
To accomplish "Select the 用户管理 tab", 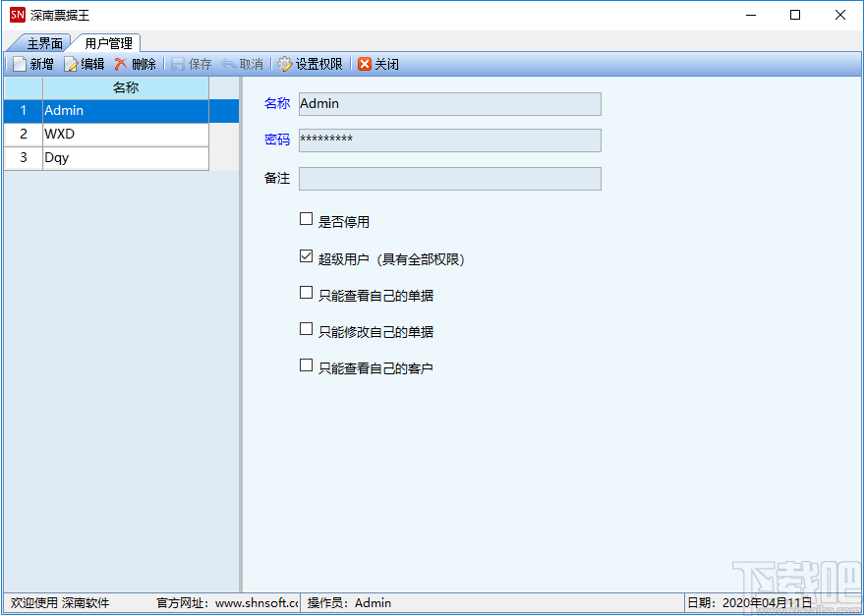I will tap(108, 43).
